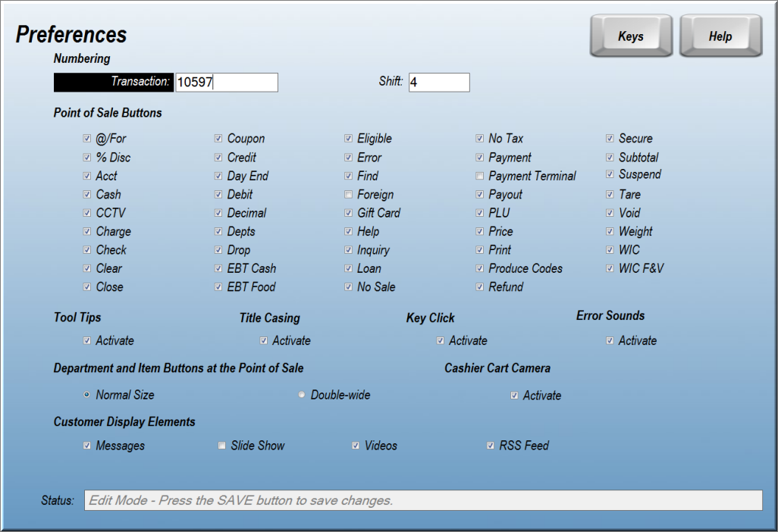Toggle the Suspend checkbox
This screenshot has width=778, height=532.
(610, 174)
